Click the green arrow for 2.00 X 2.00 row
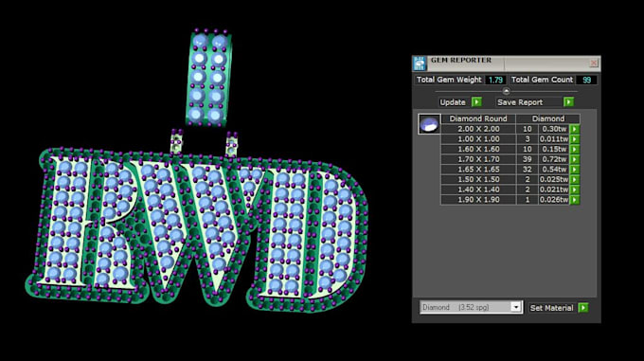 [x=575, y=129]
